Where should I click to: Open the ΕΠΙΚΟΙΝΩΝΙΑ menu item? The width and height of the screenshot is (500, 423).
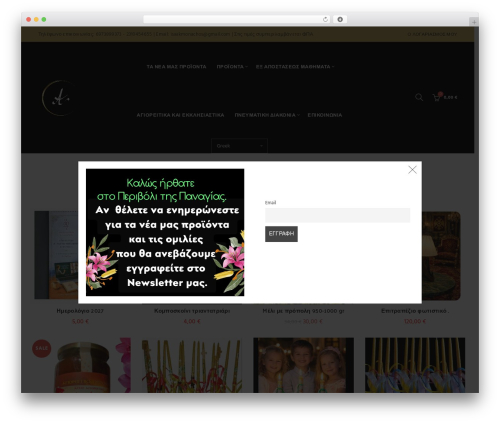coord(325,115)
